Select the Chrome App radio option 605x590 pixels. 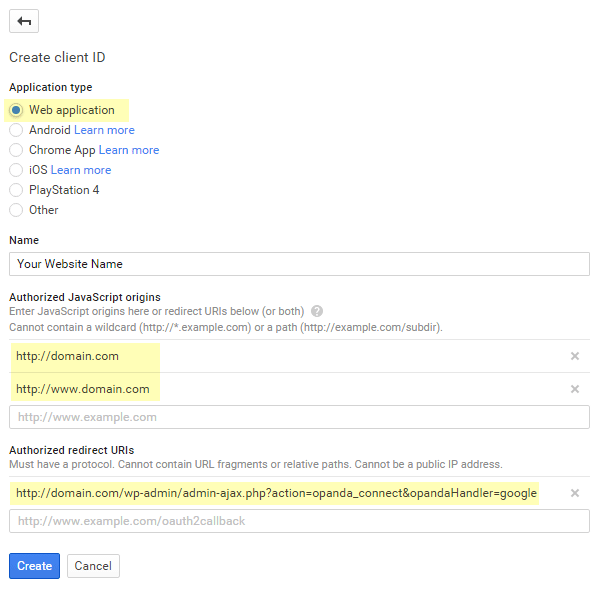[x=16, y=150]
